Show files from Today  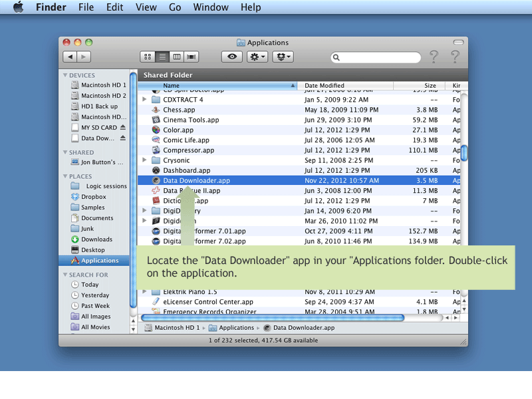click(x=85, y=285)
